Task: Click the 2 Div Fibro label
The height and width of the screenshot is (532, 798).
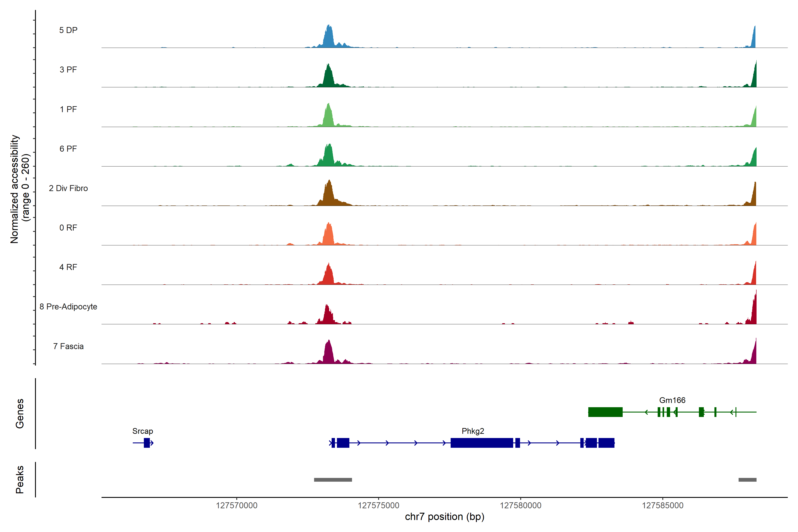Action: point(68,188)
